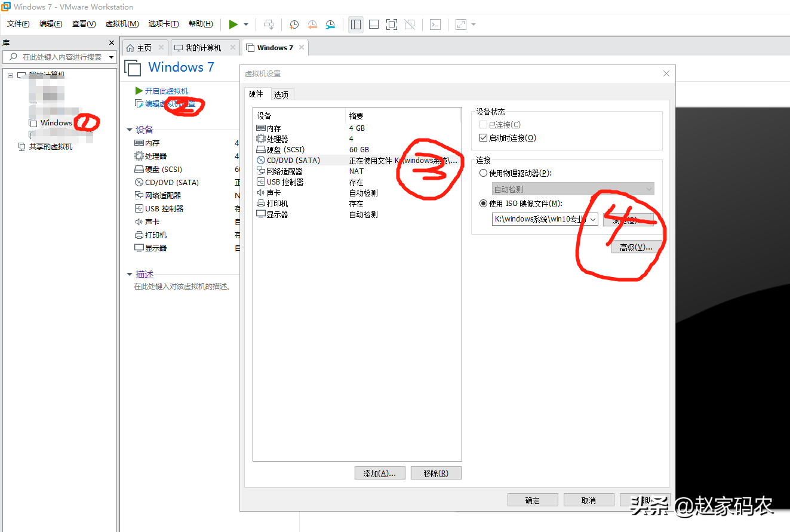
Task: Select 声卡 row in settings hardware list
Action: tap(357, 193)
